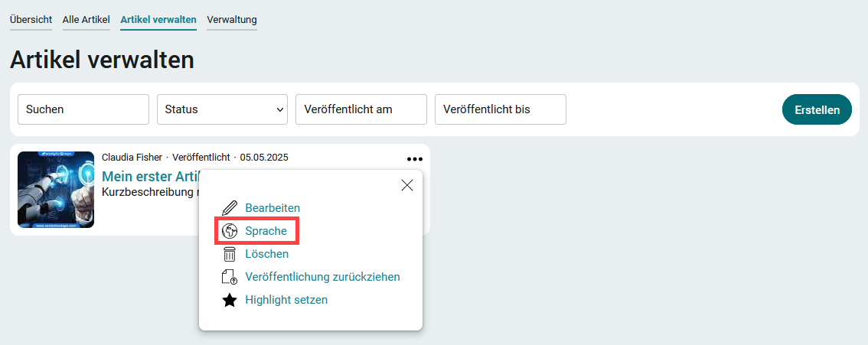The width and height of the screenshot is (868, 345).
Task: Open the three-dots article options menu
Action: [415, 158]
